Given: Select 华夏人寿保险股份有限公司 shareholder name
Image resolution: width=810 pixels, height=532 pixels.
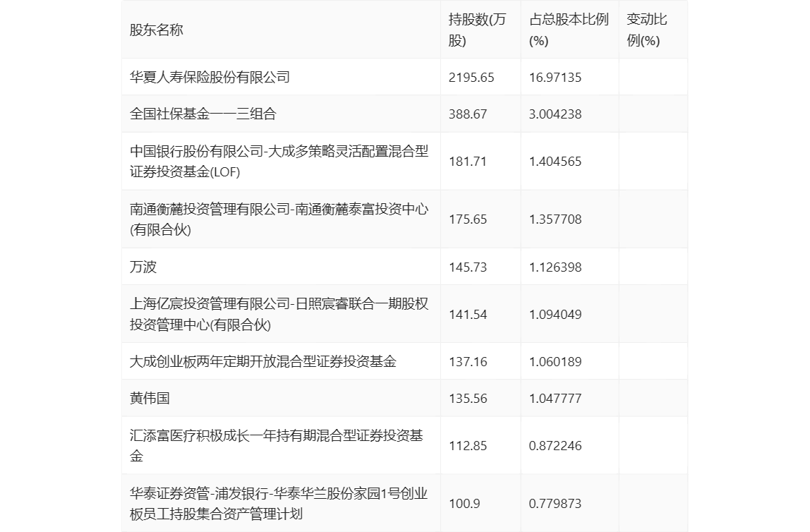Looking at the screenshot, I should [210, 77].
